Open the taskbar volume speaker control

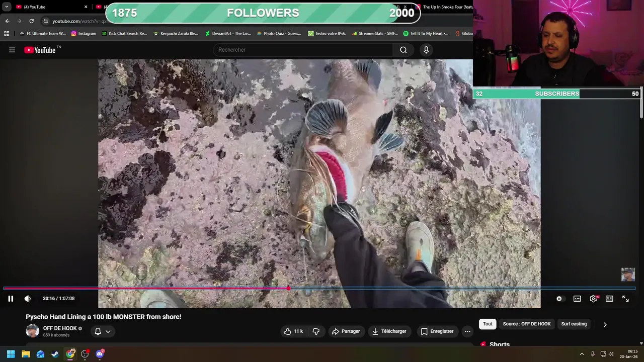click(611, 354)
